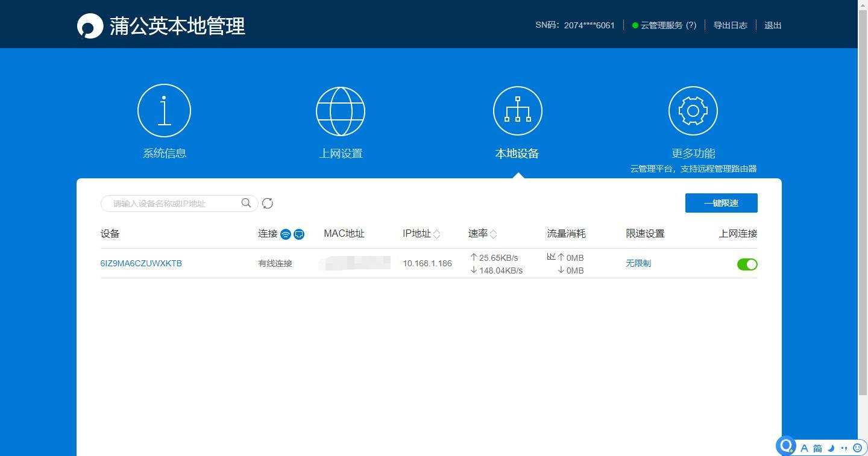
Task: Click the search magnifier icon
Action: coord(246,203)
